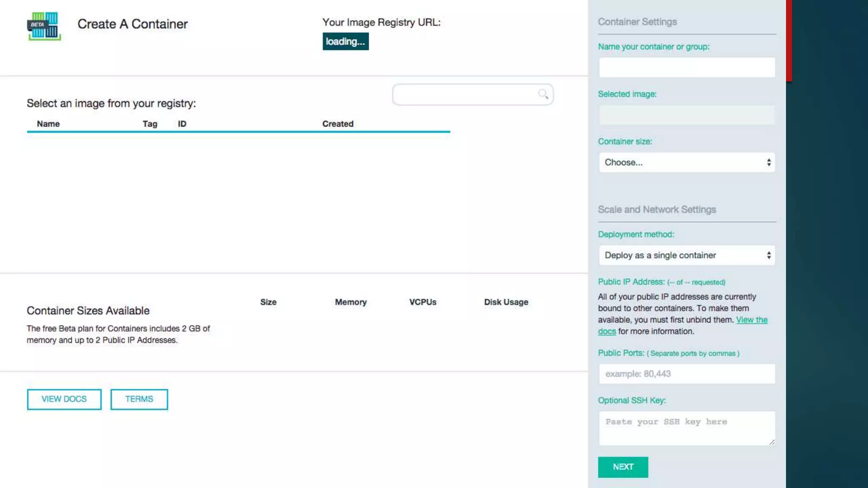
Task: Click the magnifying glass search icon
Action: click(x=543, y=94)
